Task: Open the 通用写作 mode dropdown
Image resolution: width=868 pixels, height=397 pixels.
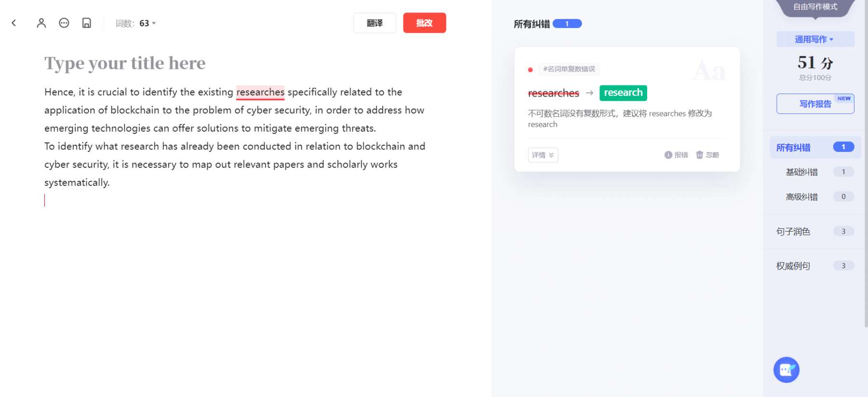Action: [815, 40]
